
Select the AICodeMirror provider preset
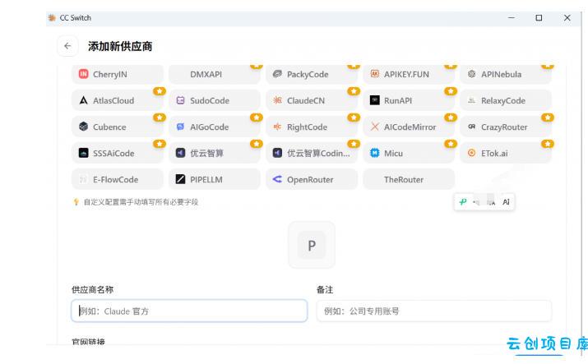click(409, 127)
